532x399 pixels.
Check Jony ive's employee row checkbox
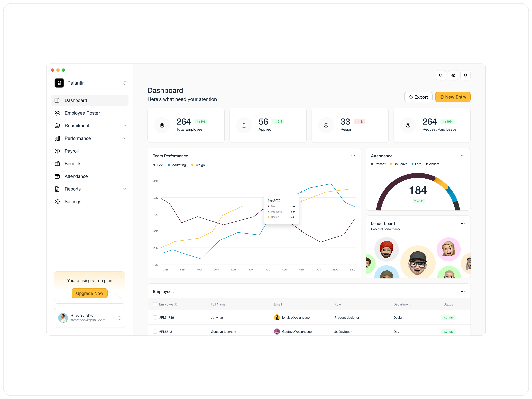pyautogui.click(x=155, y=318)
